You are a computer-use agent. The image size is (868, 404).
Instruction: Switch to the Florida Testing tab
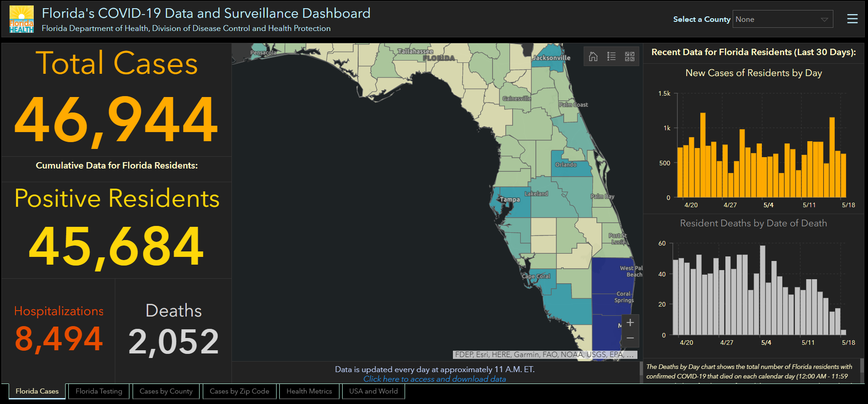coord(99,391)
